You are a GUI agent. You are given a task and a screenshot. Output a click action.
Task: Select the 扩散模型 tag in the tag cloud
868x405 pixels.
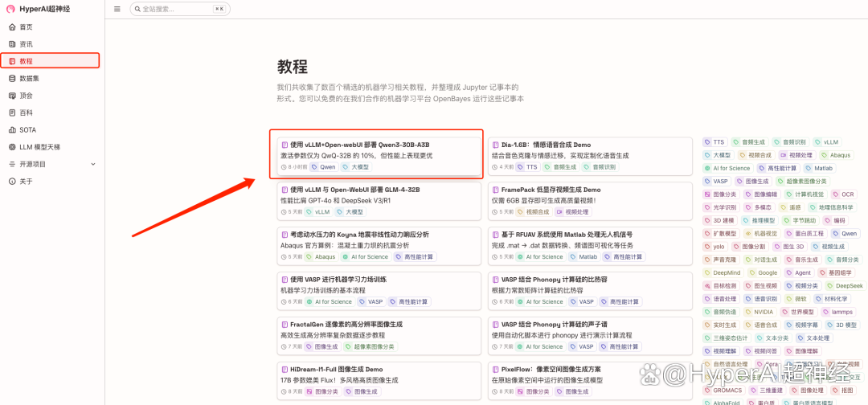(721, 234)
